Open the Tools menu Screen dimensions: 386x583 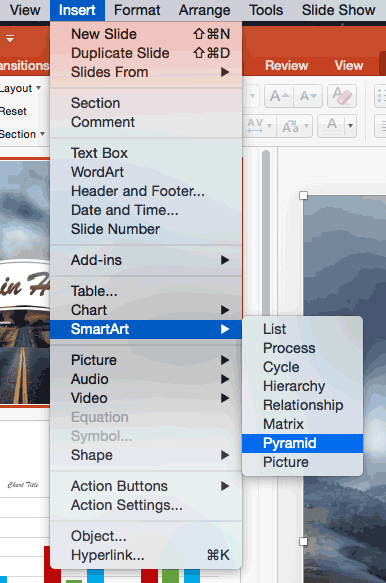tap(266, 10)
